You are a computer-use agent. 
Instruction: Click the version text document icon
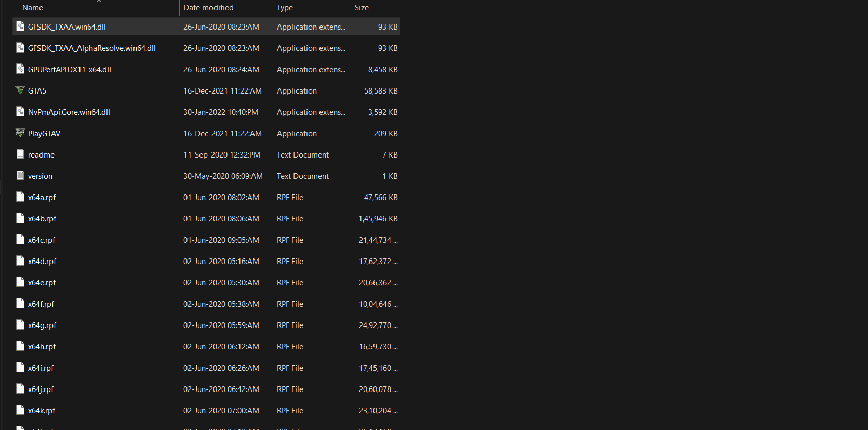[20, 175]
